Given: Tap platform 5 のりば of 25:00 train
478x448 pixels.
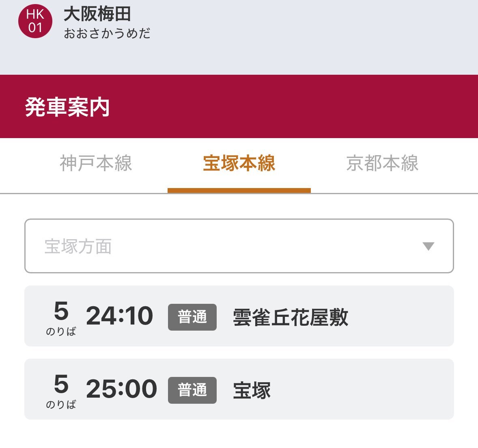Looking at the screenshot, I should click(x=61, y=392).
